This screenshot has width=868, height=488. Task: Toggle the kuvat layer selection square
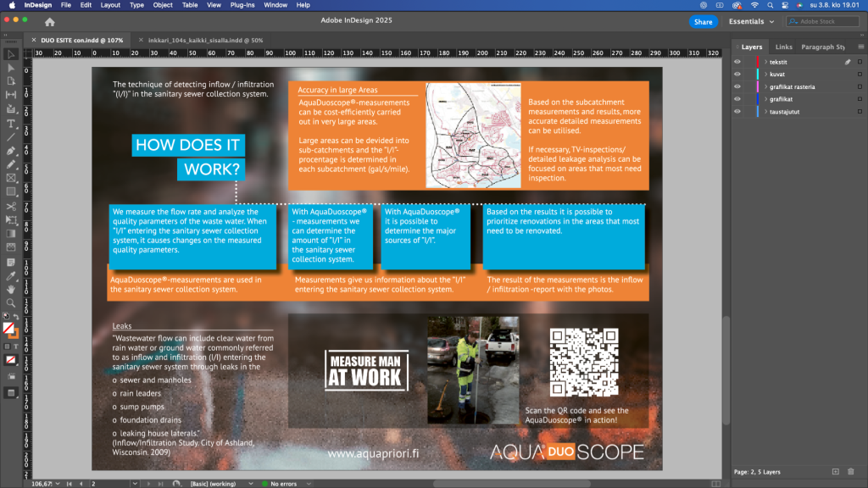[860, 75]
